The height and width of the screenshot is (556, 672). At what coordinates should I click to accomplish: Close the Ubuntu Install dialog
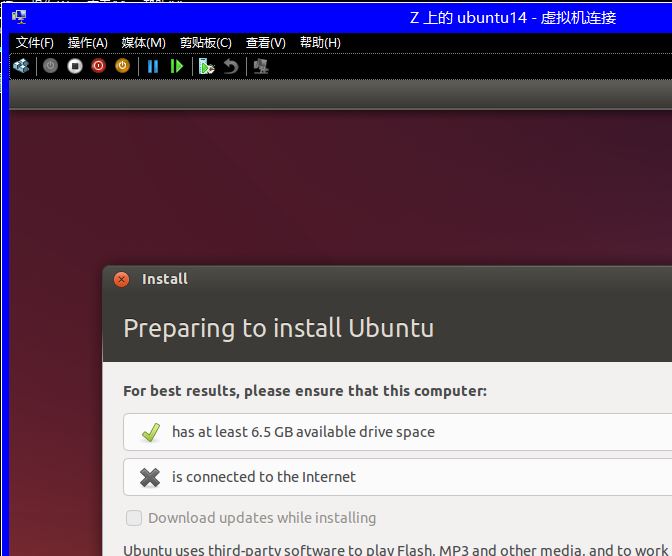[122, 280]
